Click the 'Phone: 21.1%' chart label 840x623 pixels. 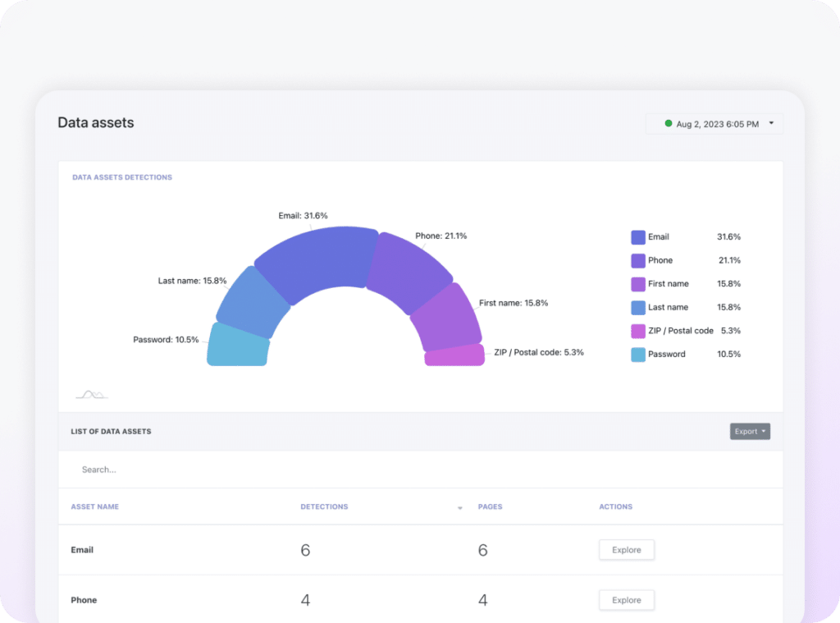[441, 236]
